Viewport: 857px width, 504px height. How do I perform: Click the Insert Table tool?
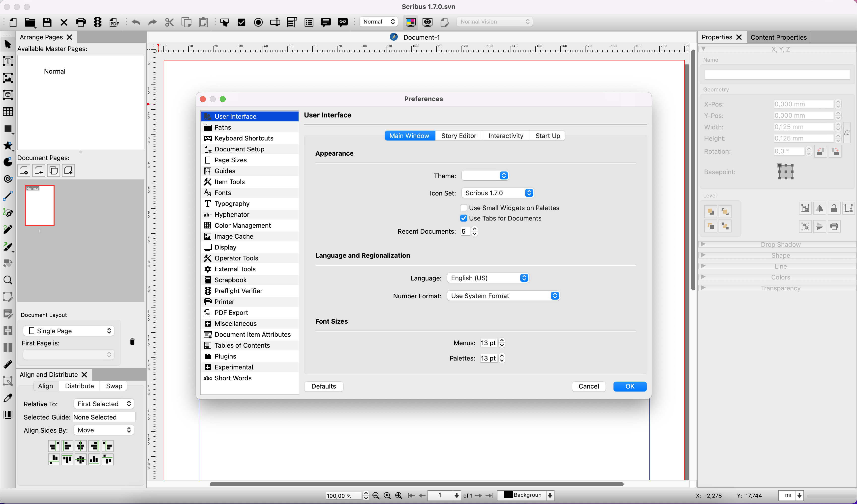pyautogui.click(x=8, y=112)
